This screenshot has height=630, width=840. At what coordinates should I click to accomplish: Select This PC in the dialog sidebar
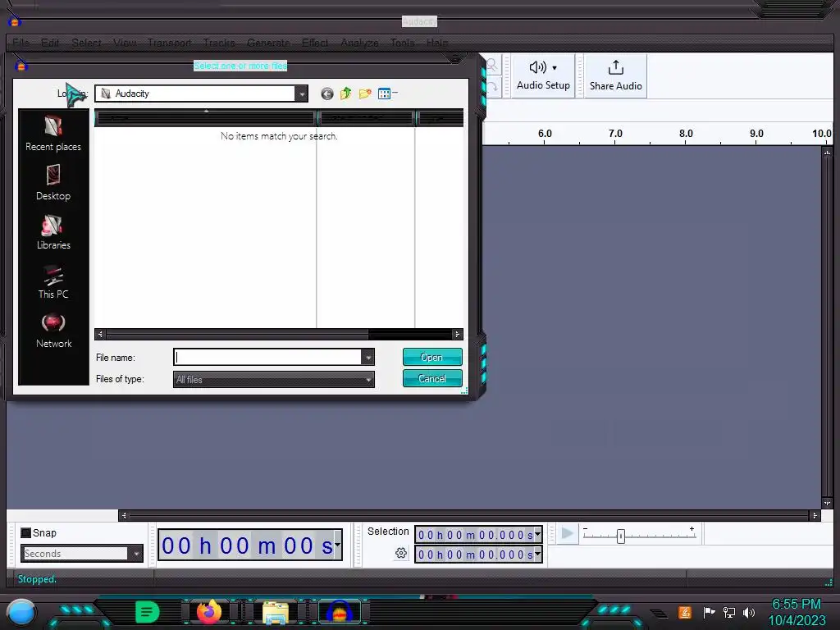pyautogui.click(x=53, y=282)
